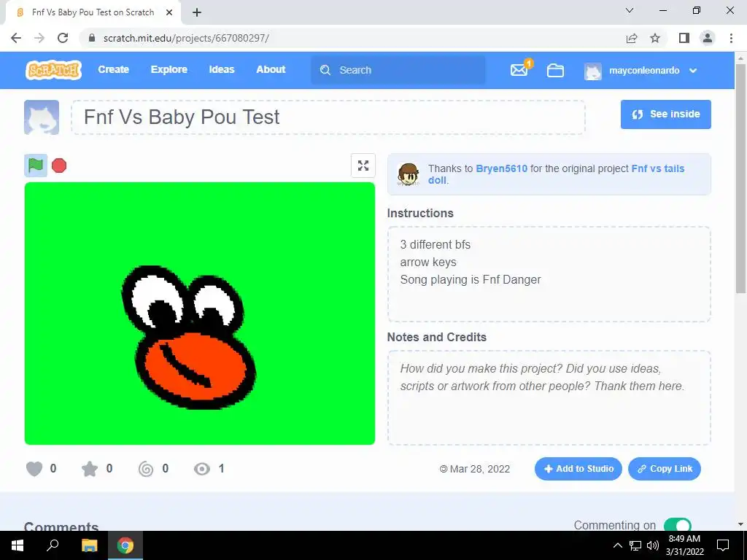The image size is (747, 560).
Task: Click the views eye icon
Action: tap(202, 469)
